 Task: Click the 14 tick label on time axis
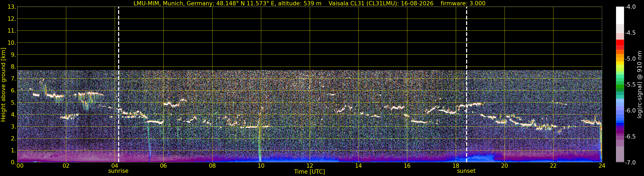(358, 166)
